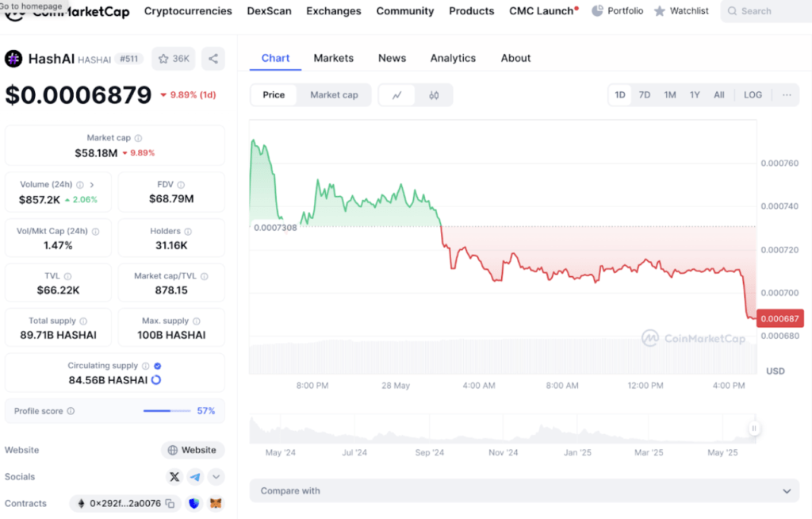Image resolution: width=812 pixels, height=519 pixels.
Task: Expand the Compare with dropdown
Action: pyautogui.click(x=524, y=491)
